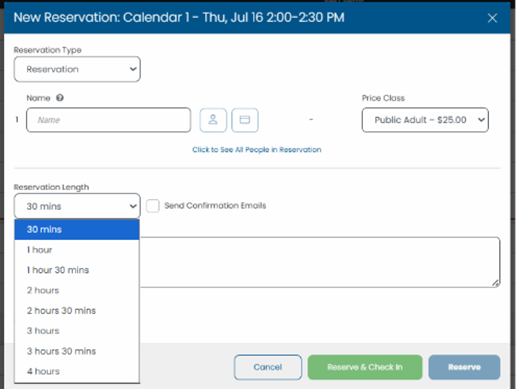Open the Reservation Type dropdown

tap(77, 69)
